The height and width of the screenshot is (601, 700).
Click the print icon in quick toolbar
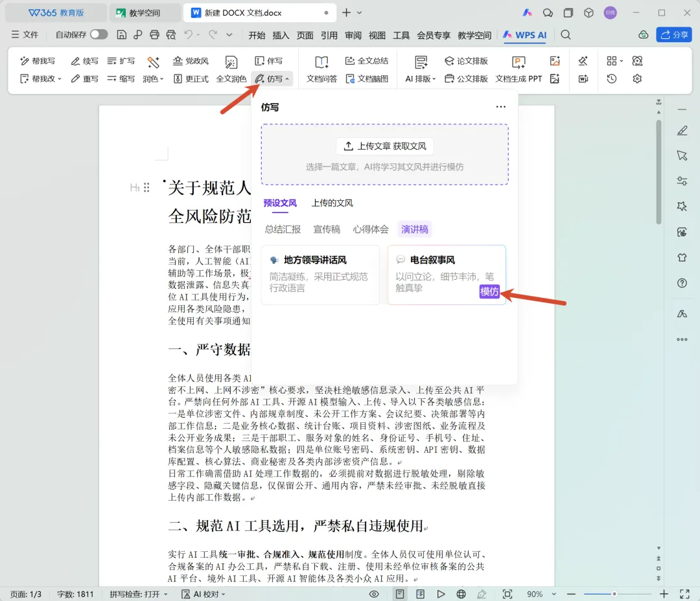[154, 35]
